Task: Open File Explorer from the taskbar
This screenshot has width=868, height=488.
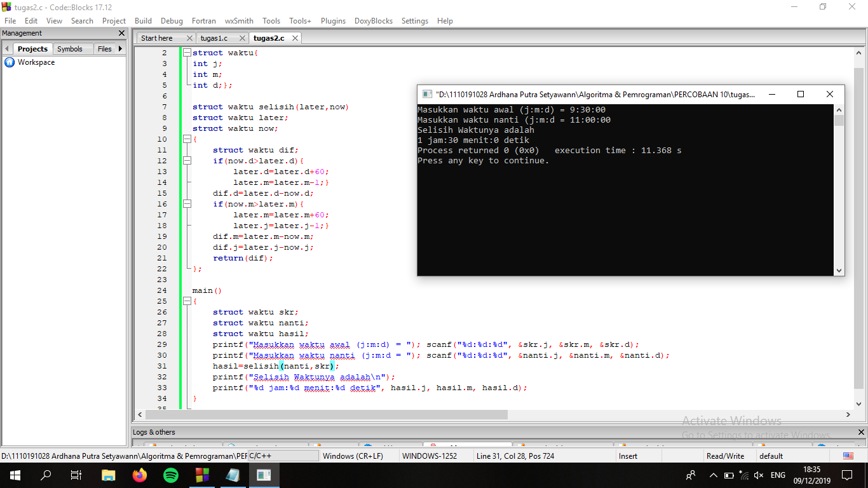Action: 109,475
